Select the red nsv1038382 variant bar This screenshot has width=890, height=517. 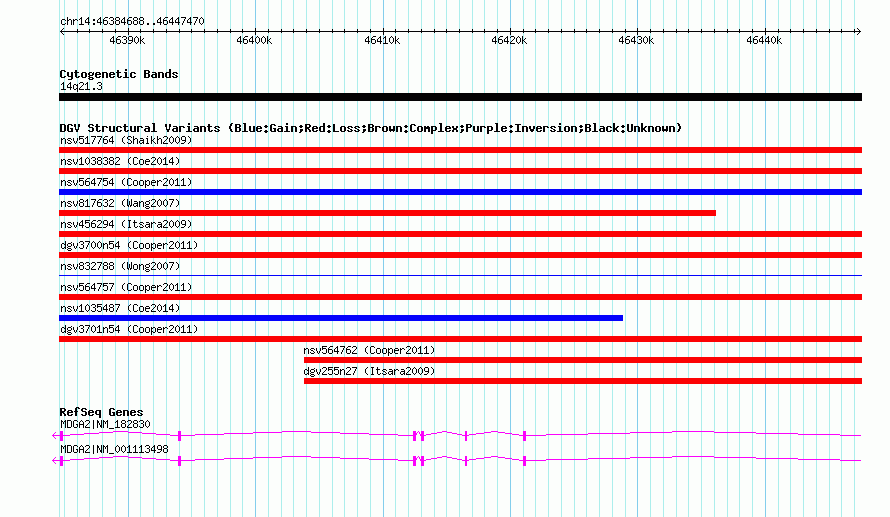460,171
